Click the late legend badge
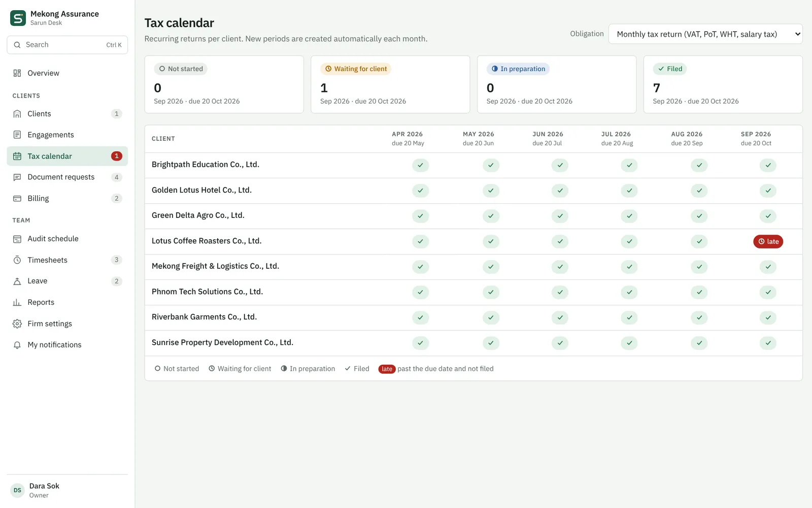Viewport: 812px width, 508px height. click(x=387, y=369)
